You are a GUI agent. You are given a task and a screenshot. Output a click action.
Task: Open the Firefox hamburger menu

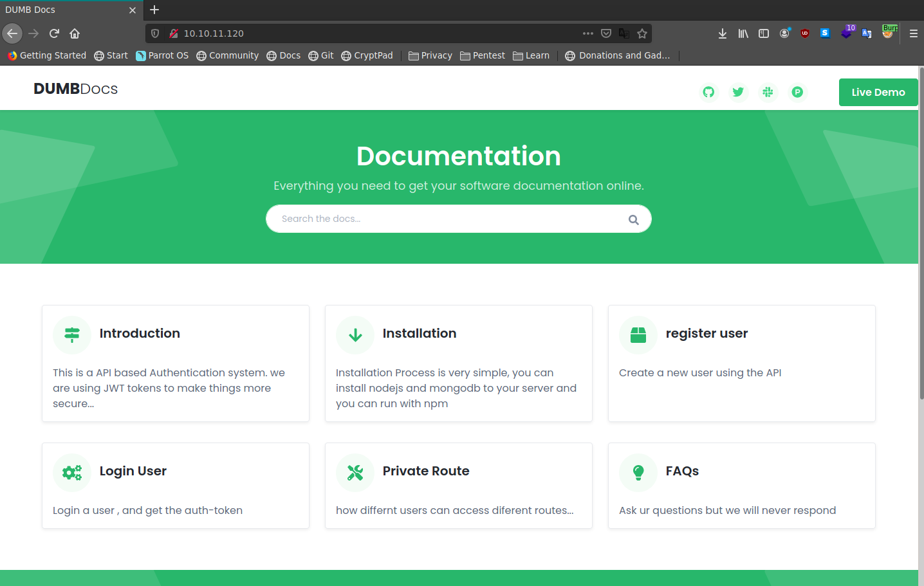(x=913, y=33)
